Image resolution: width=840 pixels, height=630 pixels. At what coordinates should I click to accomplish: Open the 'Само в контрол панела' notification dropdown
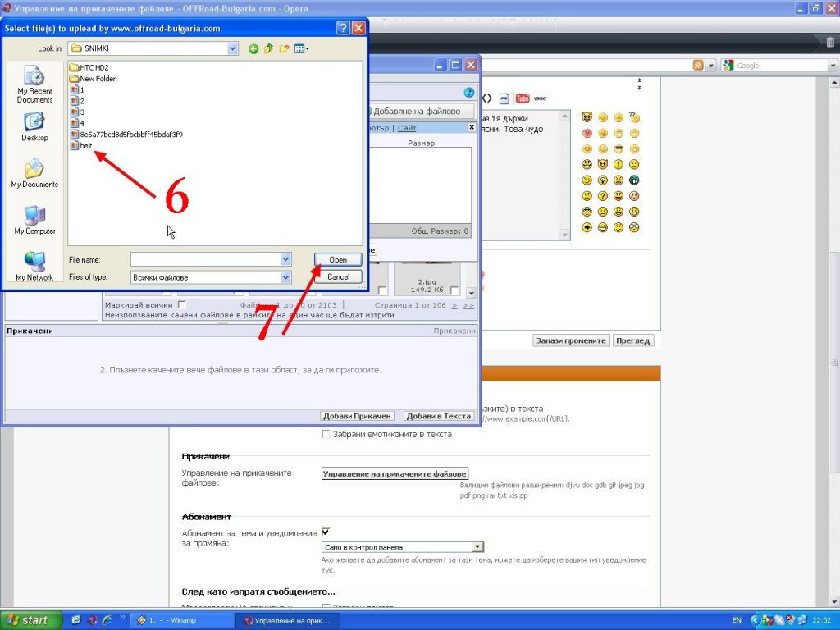coord(477,547)
